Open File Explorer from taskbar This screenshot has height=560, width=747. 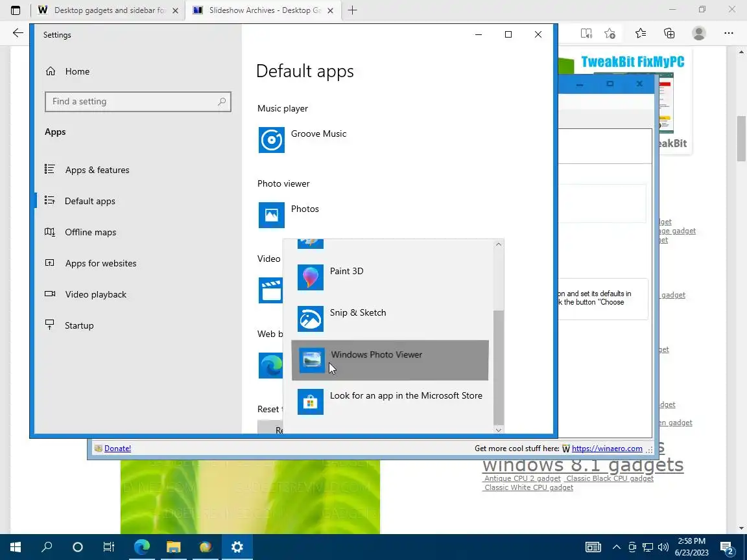click(173, 546)
